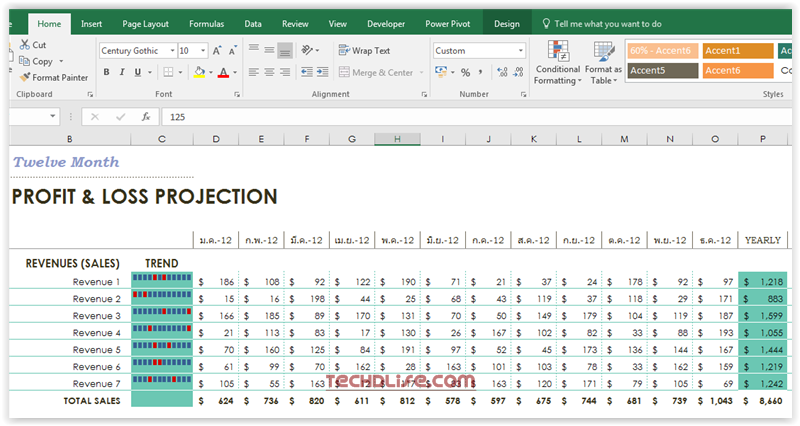Toggle Bottom Align icon
Image resolution: width=800 pixels, height=426 pixels.
[285, 50]
